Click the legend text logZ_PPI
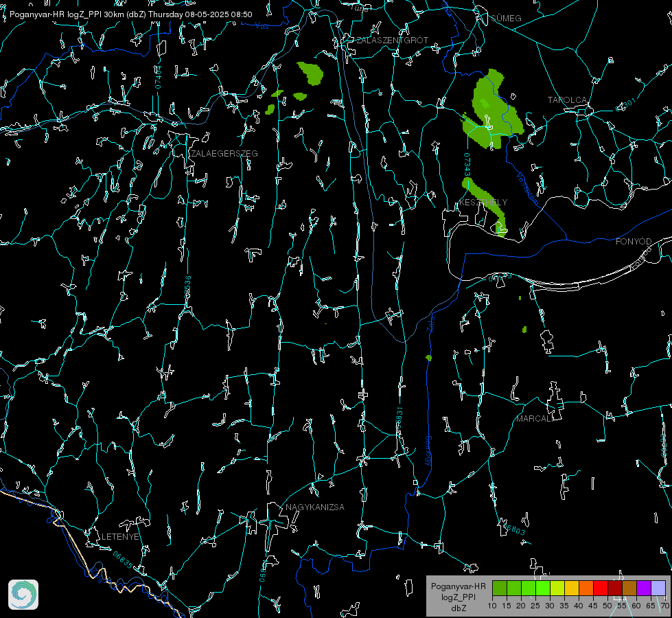This screenshot has height=618, width=672. click(x=458, y=597)
